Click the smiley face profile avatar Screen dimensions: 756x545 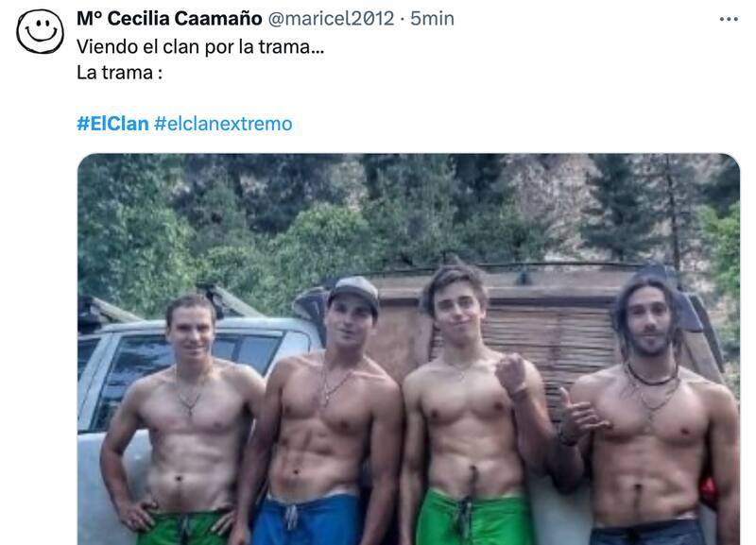point(40,31)
